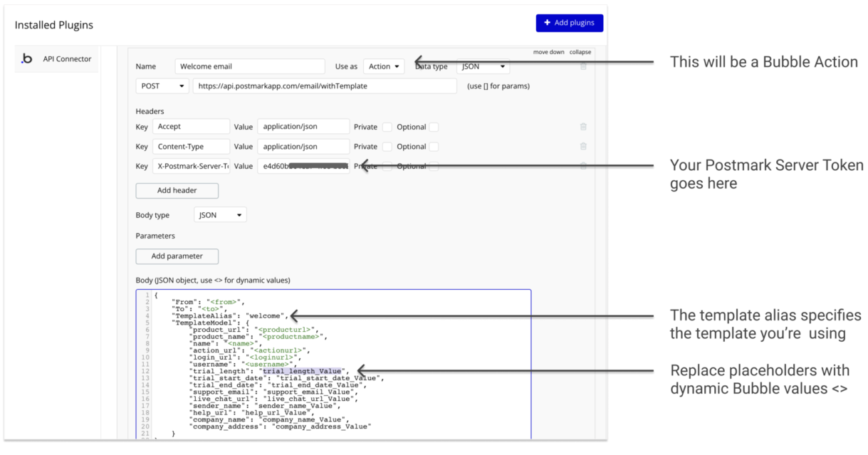Click the plus icon on Add plugins

[546, 23]
